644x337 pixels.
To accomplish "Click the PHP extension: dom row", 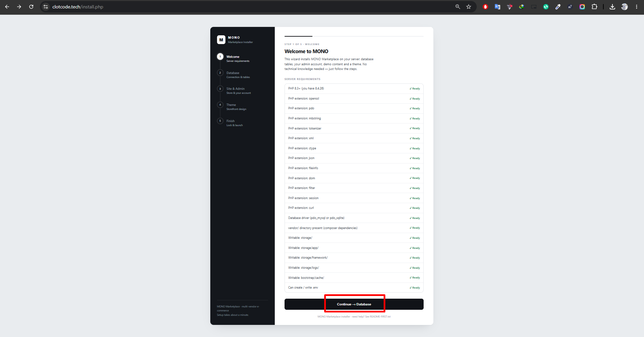I will pyautogui.click(x=354, y=178).
